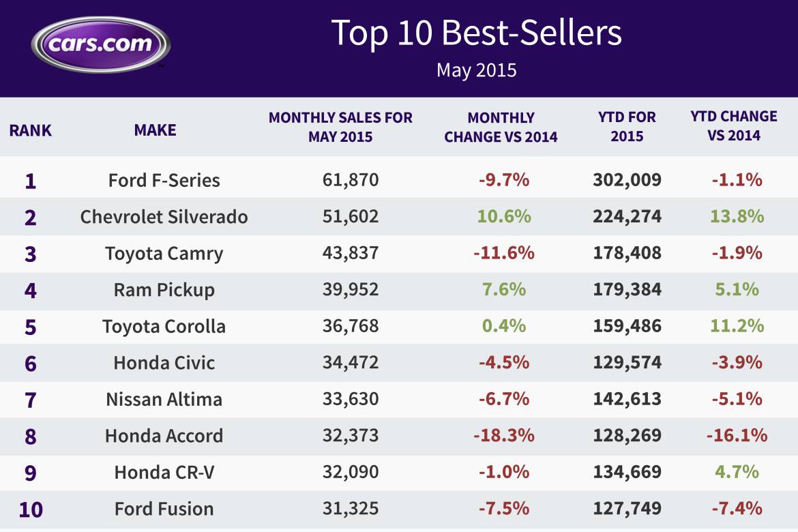Click Honda Accord's -18.3% monthly change
Image resolution: width=798 pixels, height=532 pixels.
click(x=504, y=435)
